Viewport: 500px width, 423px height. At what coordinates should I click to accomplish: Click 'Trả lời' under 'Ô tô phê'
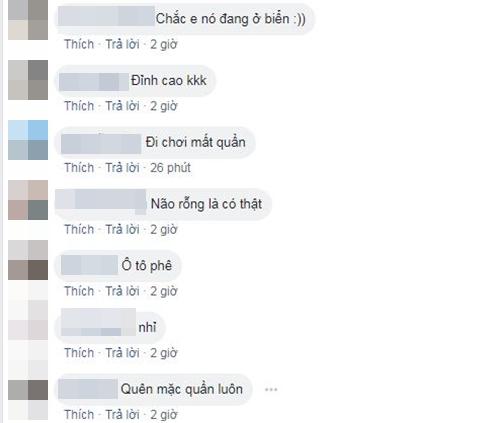pyautogui.click(x=122, y=291)
